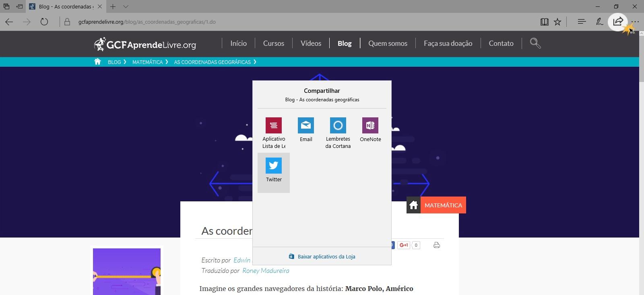
Task: Click AS COORDENADAS GEOGRÁFICAS breadcrumb
Action: click(212, 62)
